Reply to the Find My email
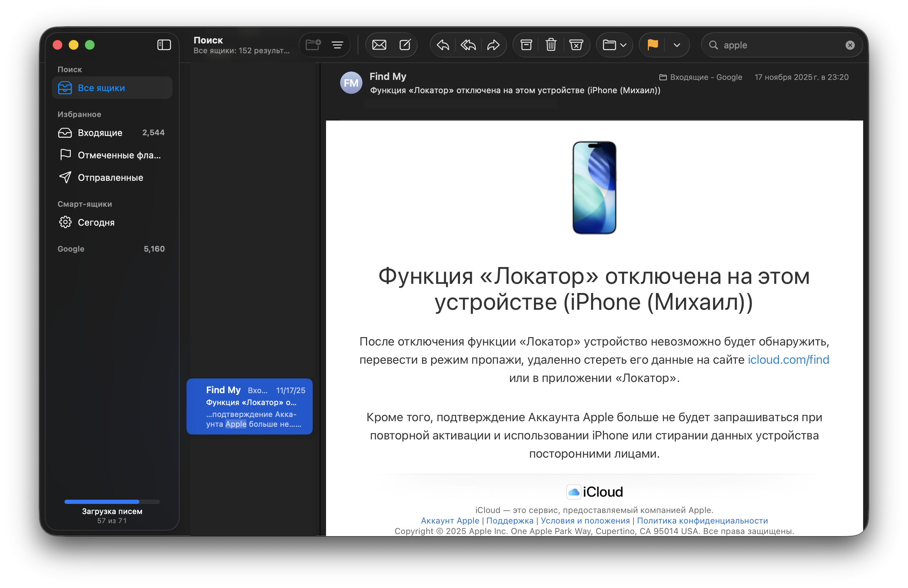 tap(442, 45)
